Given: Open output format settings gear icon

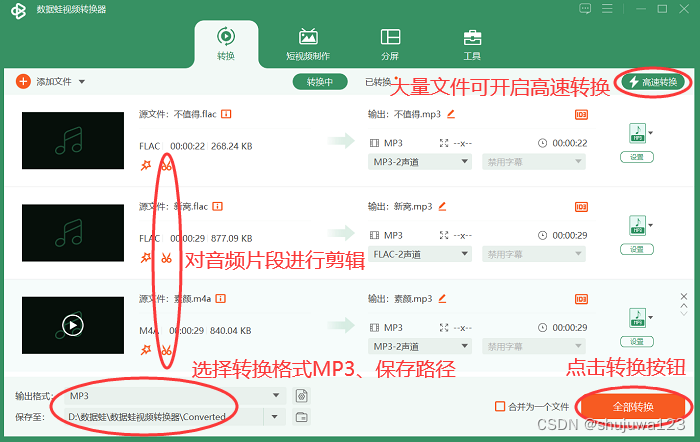Looking at the screenshot, I should pos(301,396).
